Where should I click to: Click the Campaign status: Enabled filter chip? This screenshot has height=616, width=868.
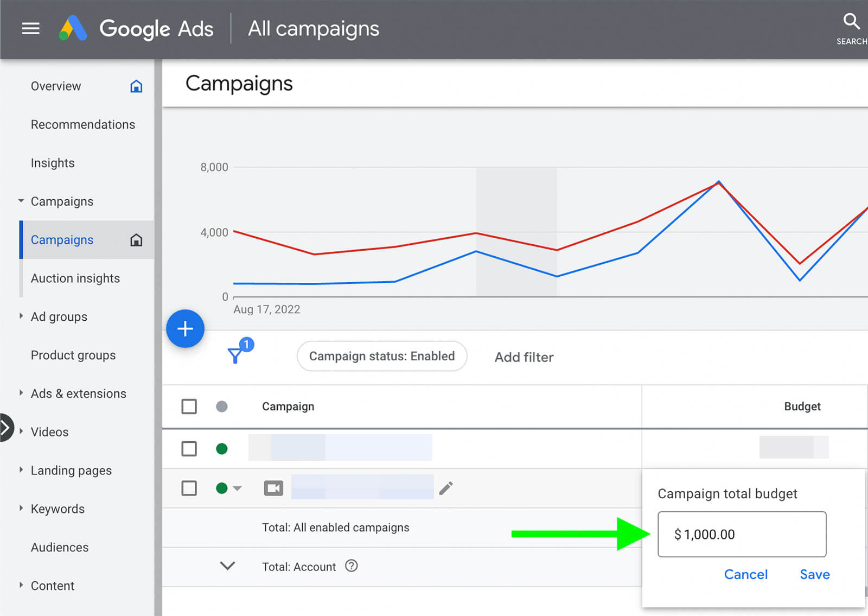tap(382, 356)
